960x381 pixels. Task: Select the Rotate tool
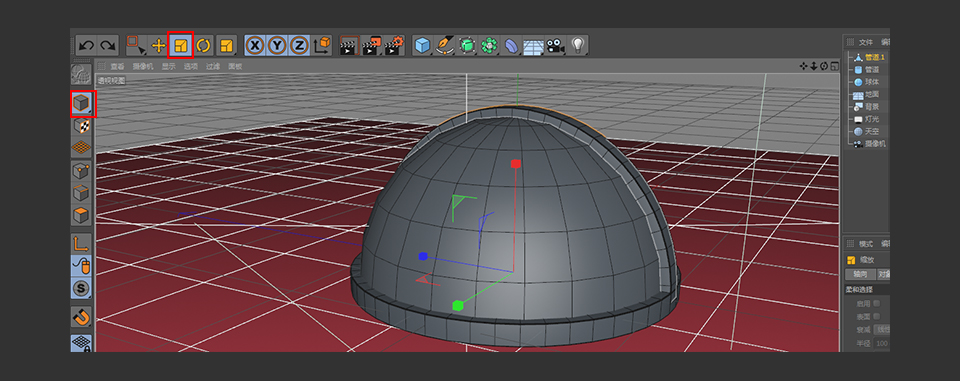(204, 45)
